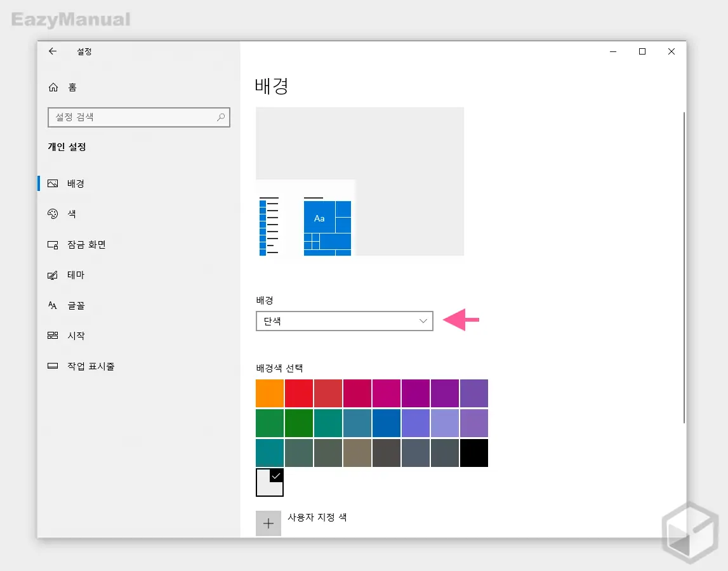Click the dropdown chevron next to 단색
The image size is (728, 571).
coord(423,321)
